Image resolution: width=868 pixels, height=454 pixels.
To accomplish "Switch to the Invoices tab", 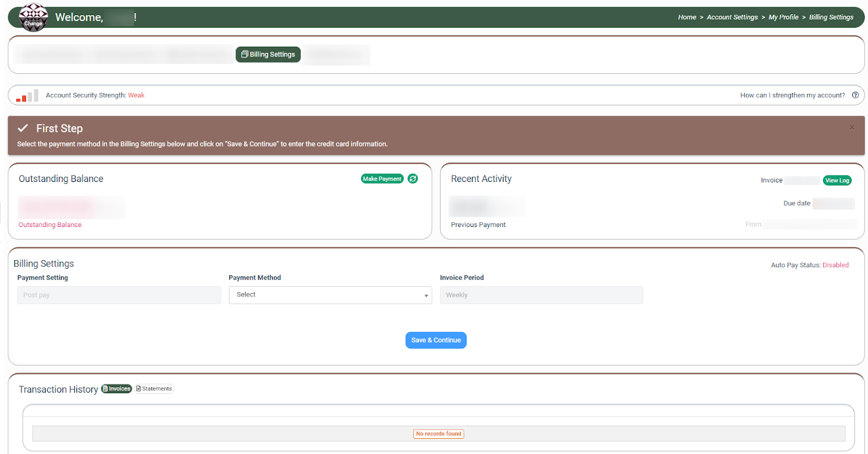I will 117,389.
